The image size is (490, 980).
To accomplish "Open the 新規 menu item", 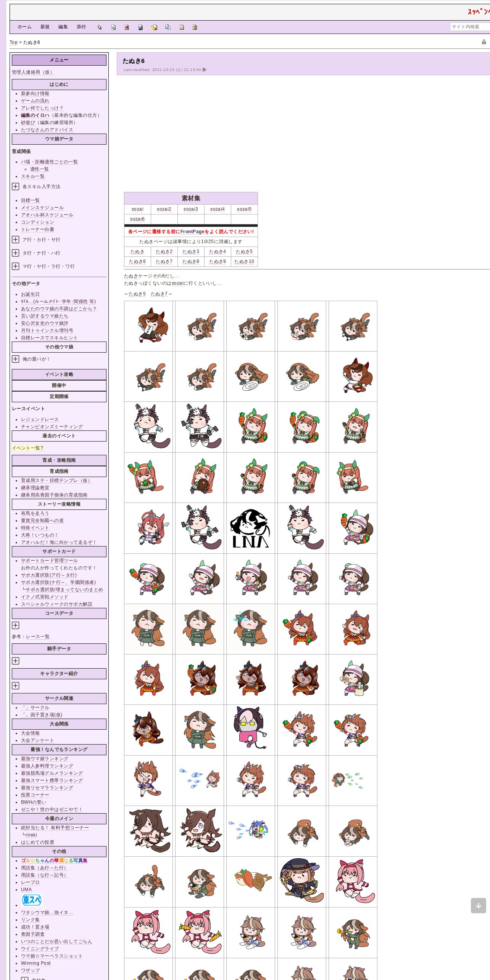I will point(45,27).
